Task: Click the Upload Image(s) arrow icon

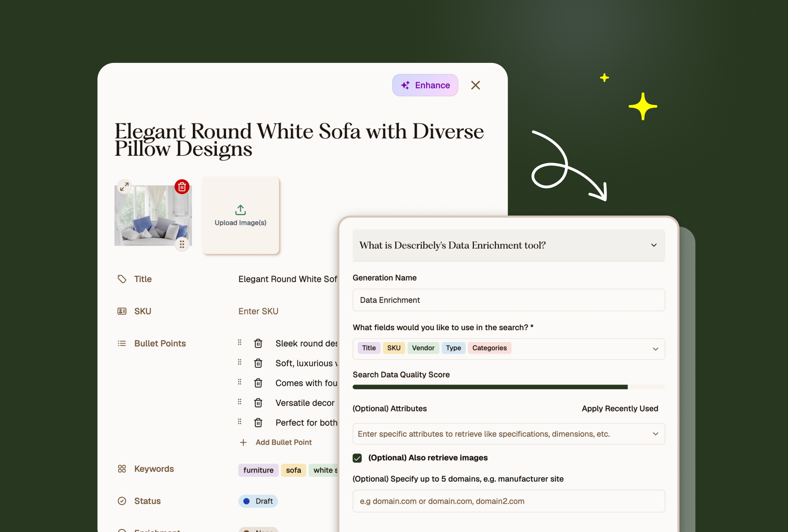Action: [x=241, y=210]
